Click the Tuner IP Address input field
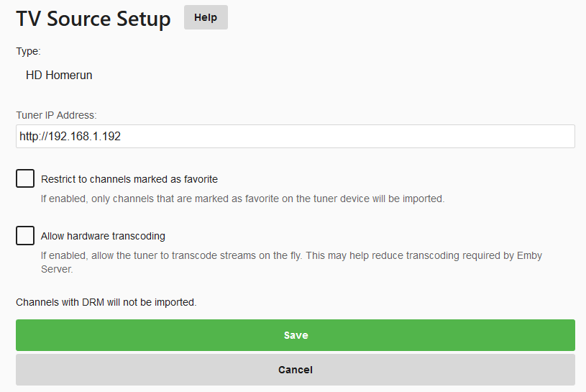 coord(295,136)
